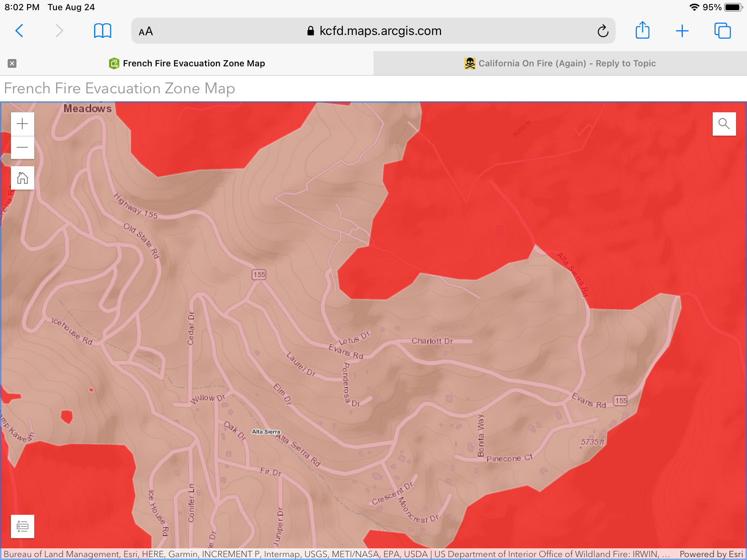
Task: Click the Oak Dr road label
Action: click(235, 431)
